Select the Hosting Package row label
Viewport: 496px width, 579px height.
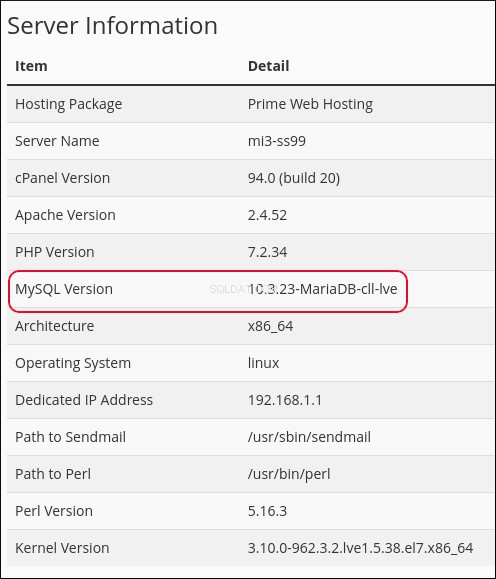click(x=68, y=105)
